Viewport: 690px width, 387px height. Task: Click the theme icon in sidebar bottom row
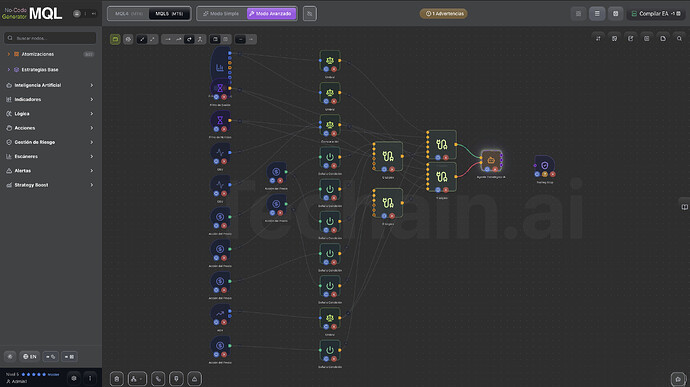click(x=10, y=357)
